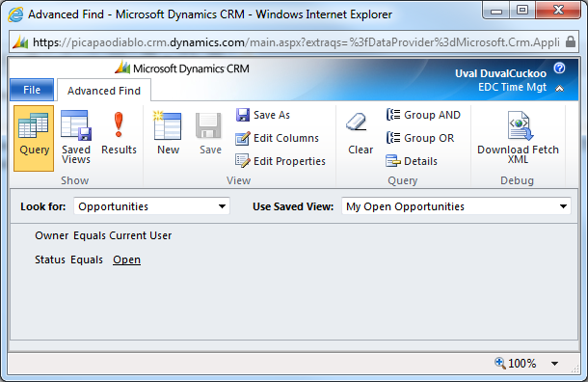Open the Use Saved View dropdown
Image resolution: width=588 pixels, height=382 pixels.
pos(456,206)
